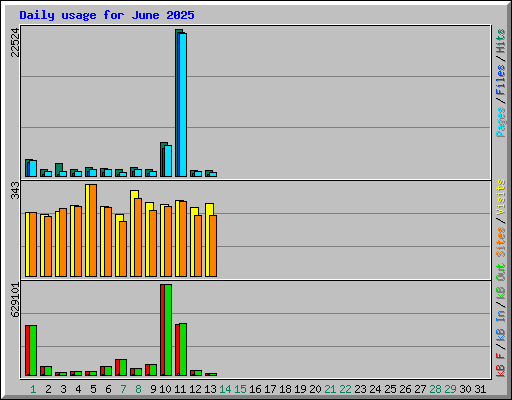The image size is (512, 400).
Task: Click the 'Hits' legend label
Action: click(500, 41)
